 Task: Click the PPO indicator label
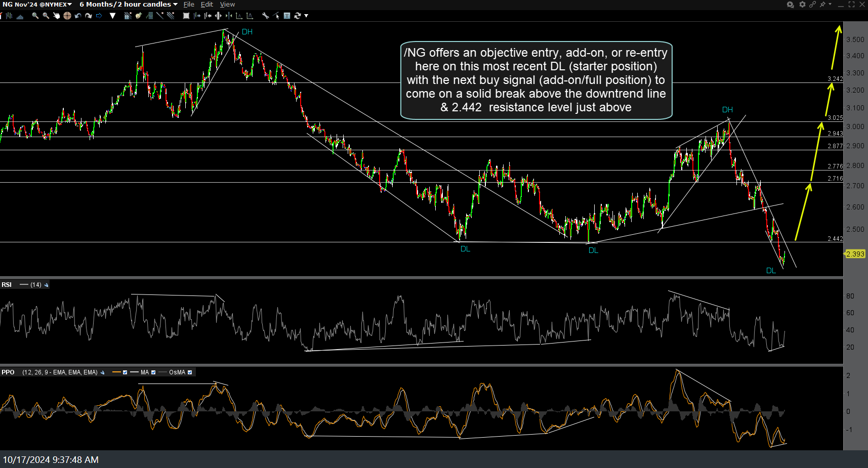coord(8,372)
